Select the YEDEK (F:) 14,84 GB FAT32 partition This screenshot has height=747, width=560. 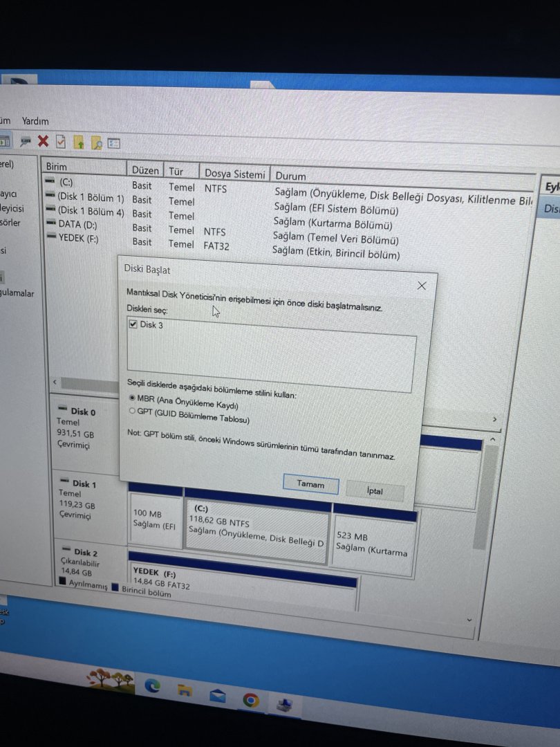pos(243,580)
